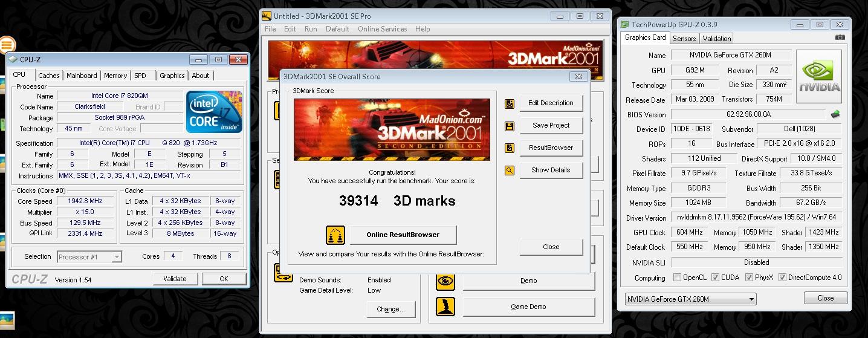Click the Game Demo button
Image resolution: width=868 pixels, height=338 pixels.
(528, 307)
